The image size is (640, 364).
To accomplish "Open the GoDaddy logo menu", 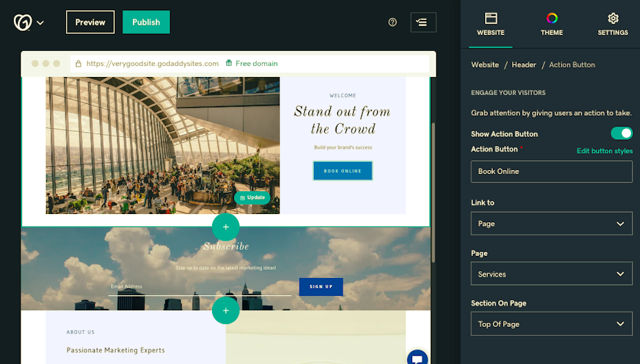I will (29, 23).
